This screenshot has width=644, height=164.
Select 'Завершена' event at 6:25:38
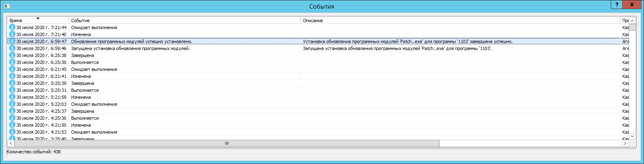(x=82, y=55)
